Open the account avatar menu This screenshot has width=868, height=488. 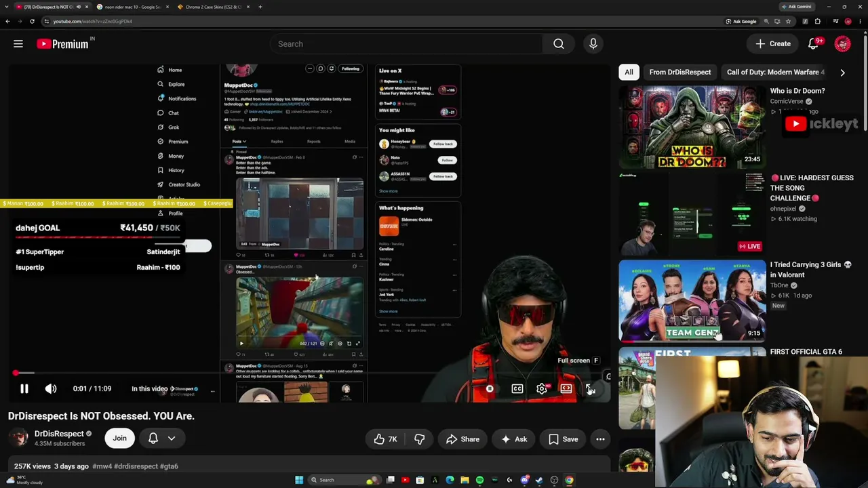(843, 44)
